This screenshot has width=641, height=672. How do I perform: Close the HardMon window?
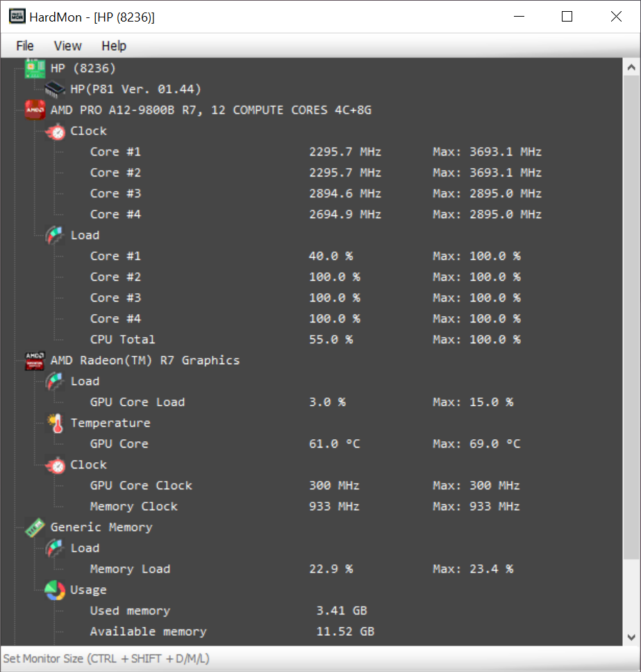[616, 17]
